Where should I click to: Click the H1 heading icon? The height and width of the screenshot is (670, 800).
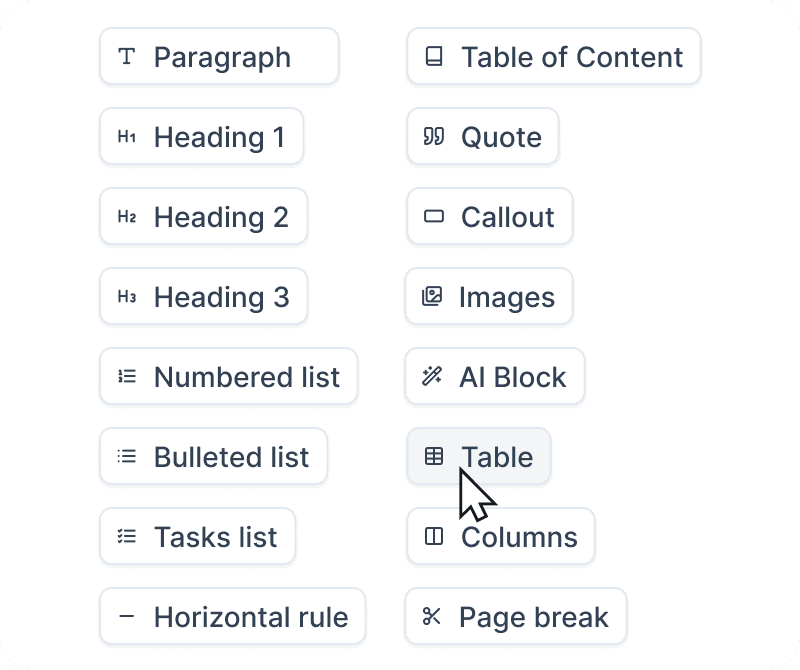[127, 136]
